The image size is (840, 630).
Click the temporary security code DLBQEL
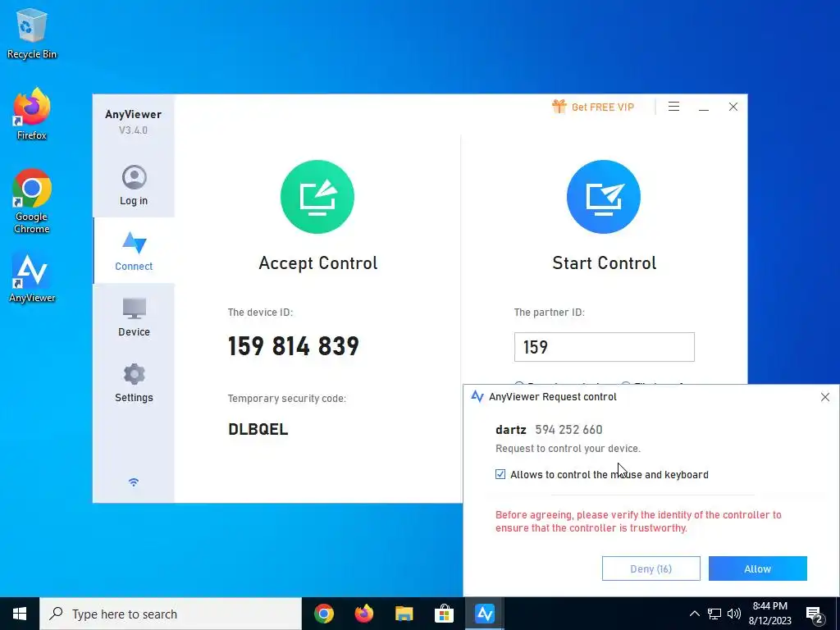[258, 429]
